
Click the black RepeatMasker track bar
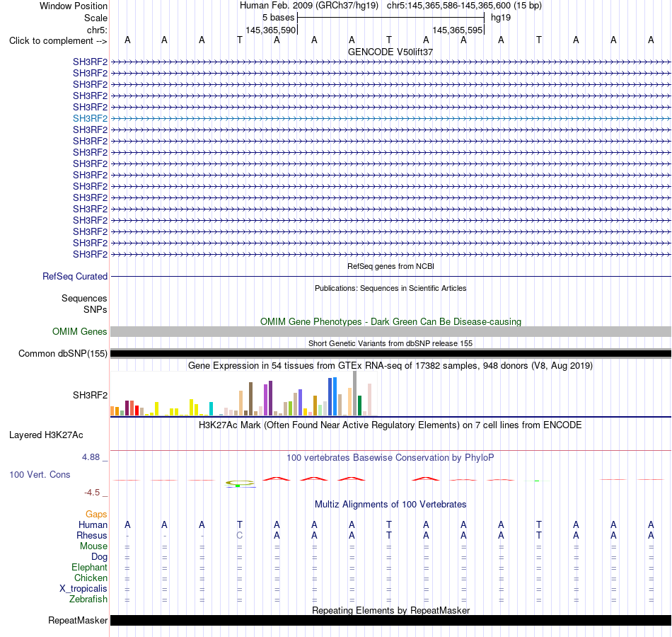click(x=391, y=620)
